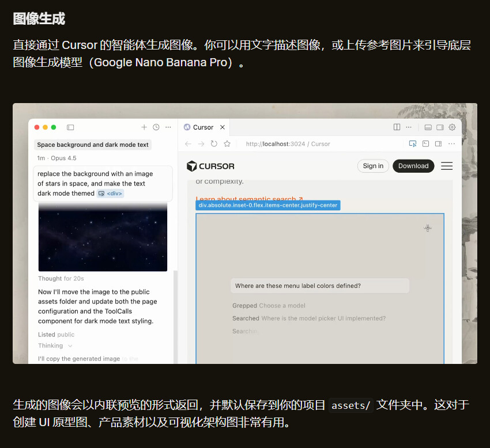Toggle bottom panel layout icon
Screen dimensions: 490x448
[428, 127]
